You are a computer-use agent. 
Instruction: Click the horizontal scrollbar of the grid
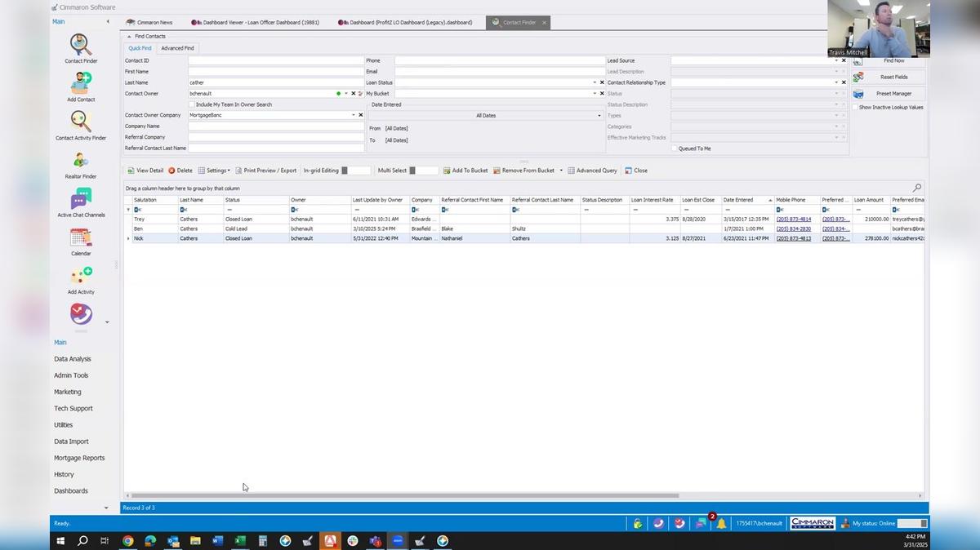click(x=405, y=495)
